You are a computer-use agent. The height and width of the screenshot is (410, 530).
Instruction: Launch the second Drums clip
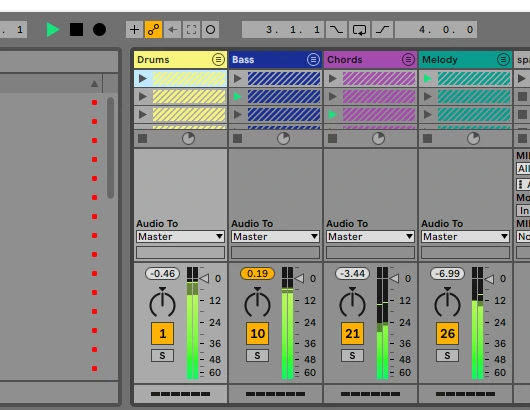tap(143, 97)
